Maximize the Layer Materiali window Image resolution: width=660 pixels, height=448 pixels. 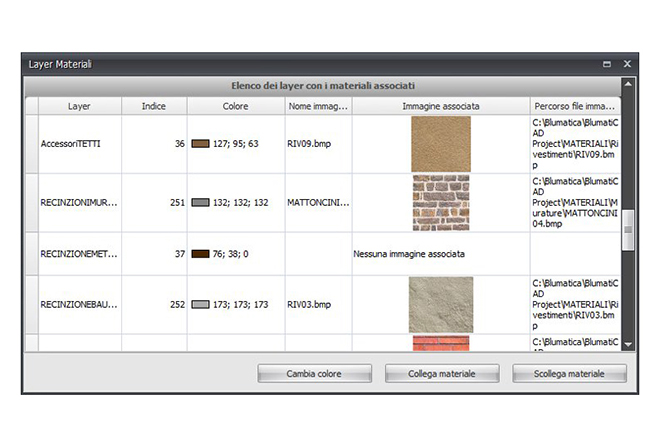tap(607, 64)
